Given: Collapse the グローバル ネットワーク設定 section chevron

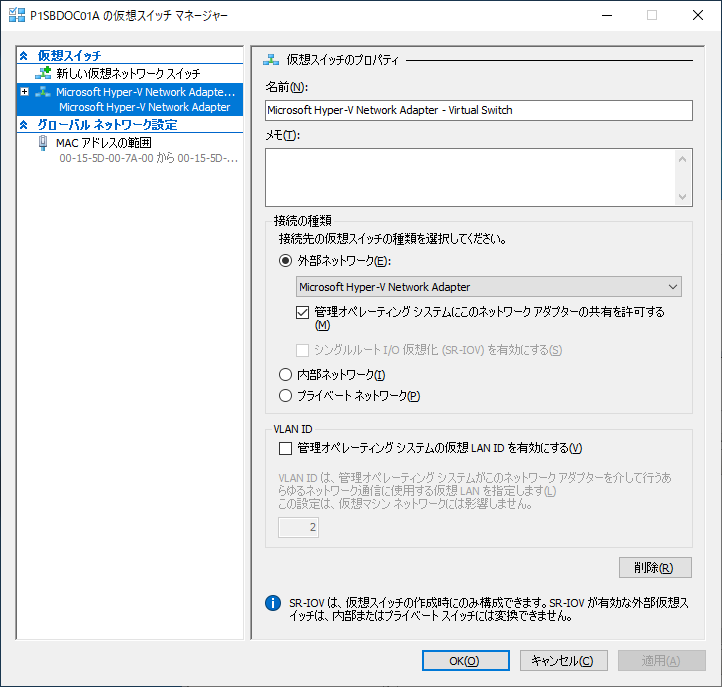Looking at the screenshot, I should point(24,125).
